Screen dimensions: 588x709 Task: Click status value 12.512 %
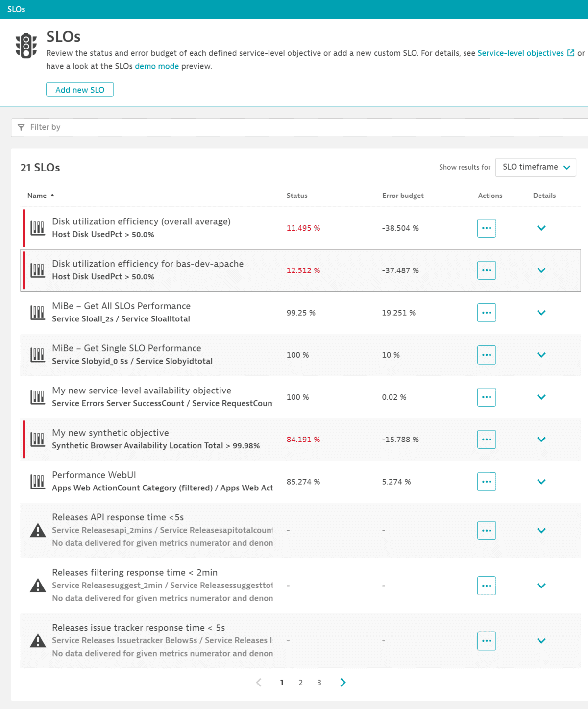click(303, 270)
